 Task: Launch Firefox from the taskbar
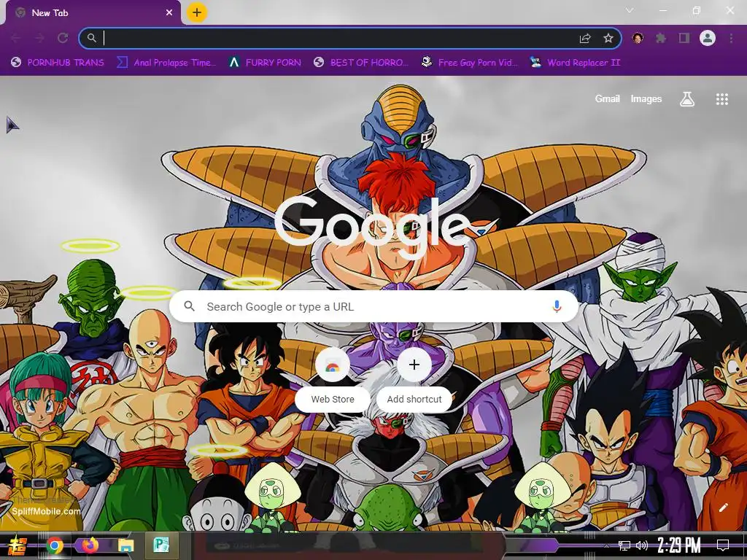(x=90, y=545)
